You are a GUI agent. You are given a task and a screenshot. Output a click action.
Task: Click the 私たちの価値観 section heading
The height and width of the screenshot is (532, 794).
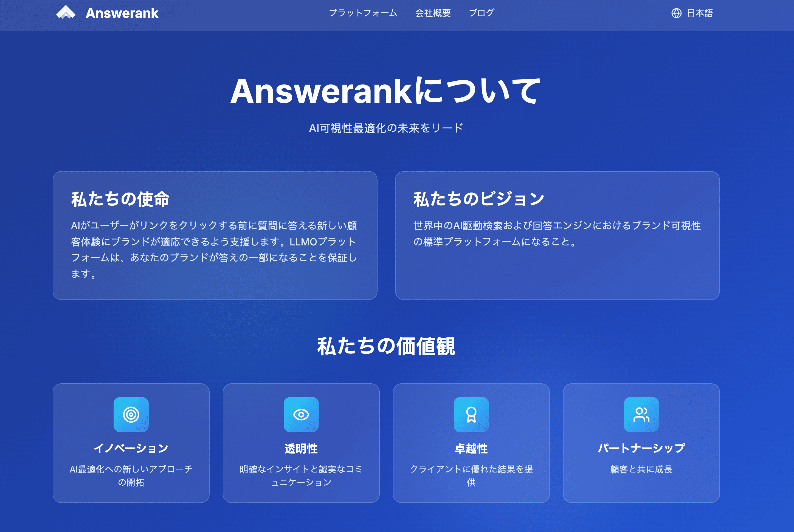click(x=386, y=346)
